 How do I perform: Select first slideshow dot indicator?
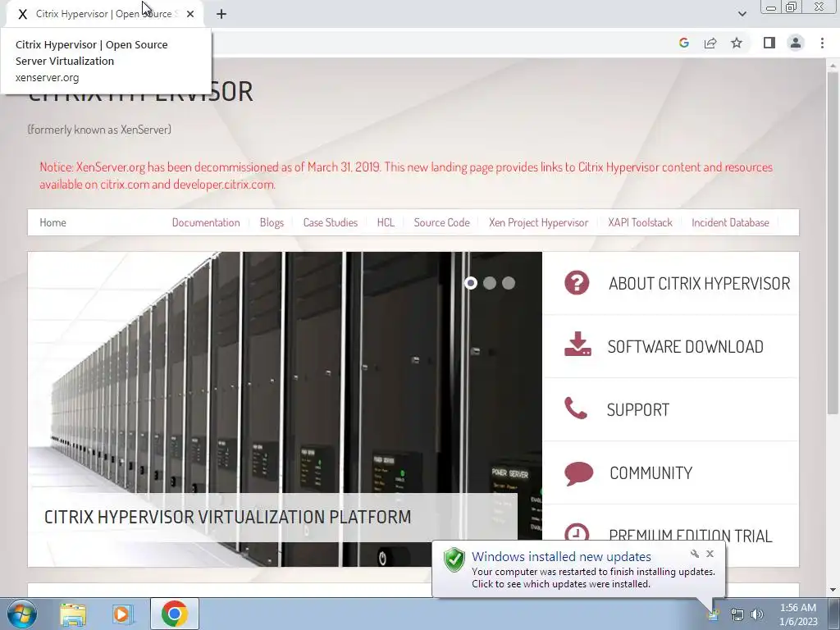click(470, 283)
